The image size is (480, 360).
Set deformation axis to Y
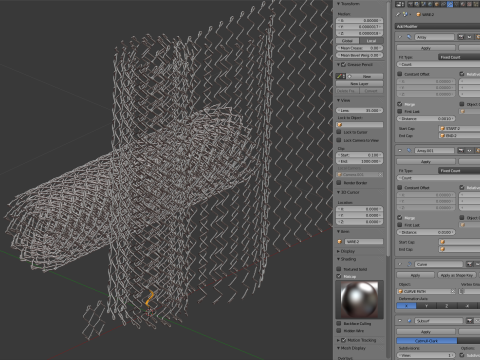426,306
